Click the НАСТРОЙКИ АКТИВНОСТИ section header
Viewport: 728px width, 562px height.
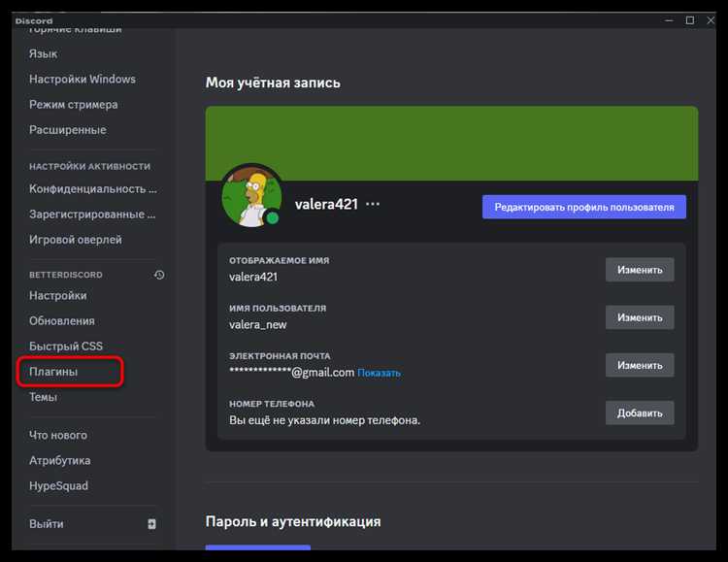(89, 166)
